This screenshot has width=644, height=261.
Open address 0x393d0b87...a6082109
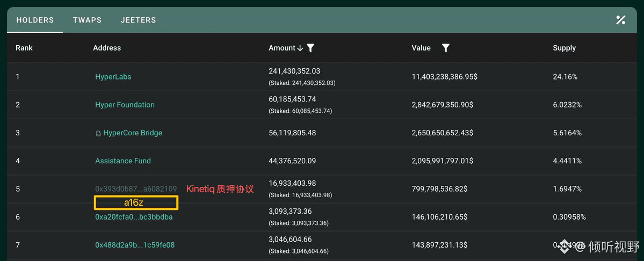(136, 189)
